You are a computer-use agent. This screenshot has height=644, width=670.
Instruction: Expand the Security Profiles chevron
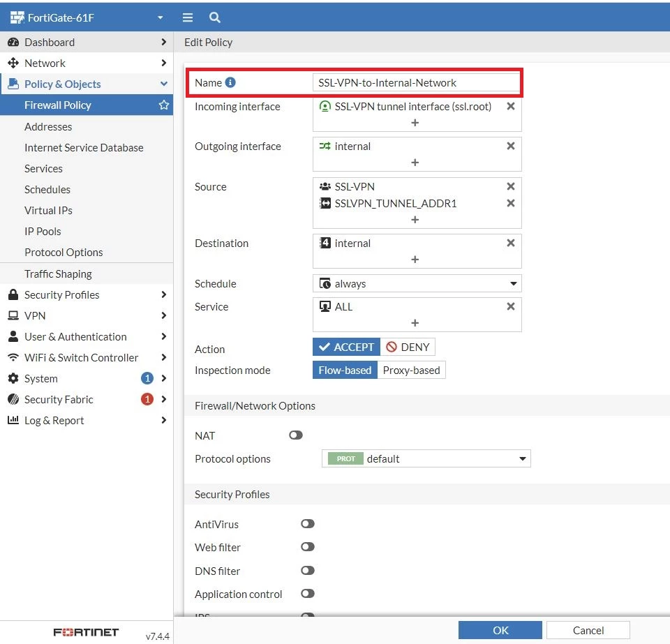[x=163, y=294]
